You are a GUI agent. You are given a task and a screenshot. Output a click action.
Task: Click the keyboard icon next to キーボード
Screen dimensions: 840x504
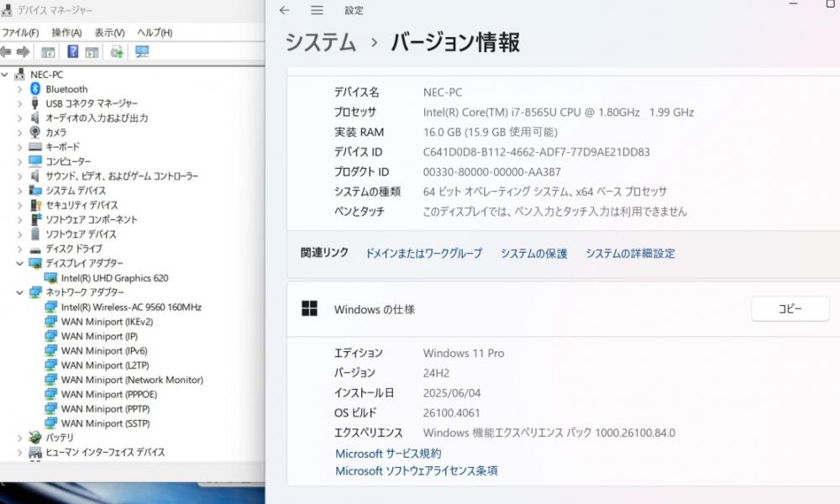[34, 147]
